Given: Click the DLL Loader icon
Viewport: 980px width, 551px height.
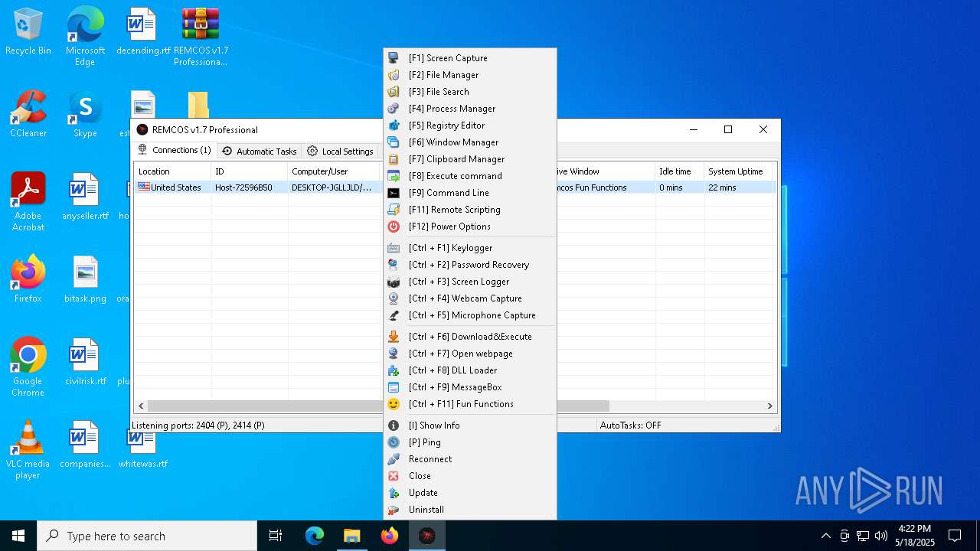Looking at the screenshot, I should coord(394,370).
